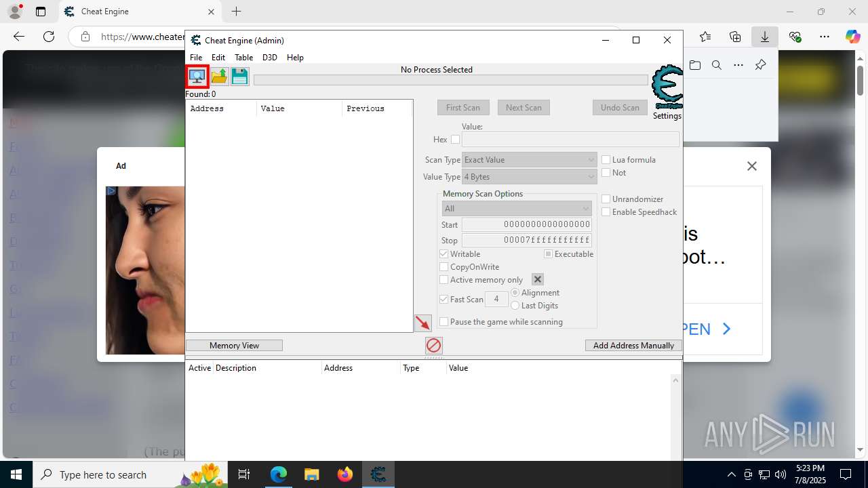Open Edge Collections icon
This screenshot has width=868, height=488.
[735, 37]
